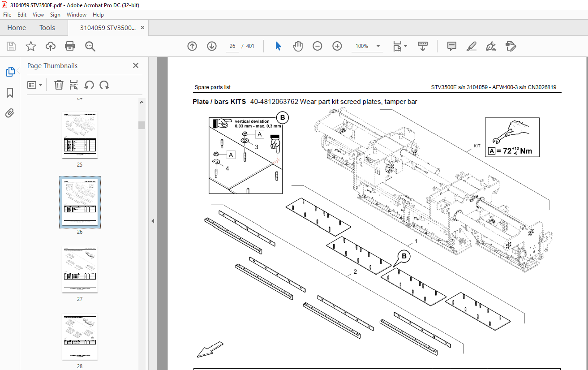
Task: Activate the selection arrow tool
Action: 278,46
